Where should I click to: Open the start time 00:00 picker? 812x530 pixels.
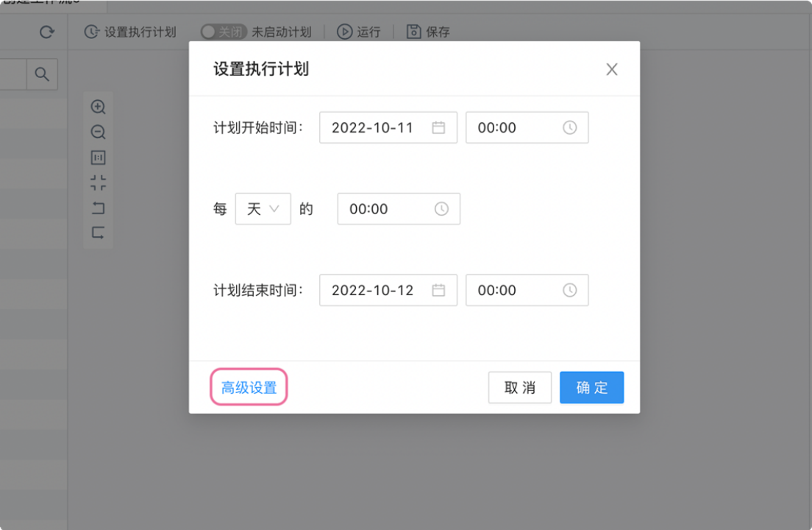pyautogui.click(x=527, y=127)
